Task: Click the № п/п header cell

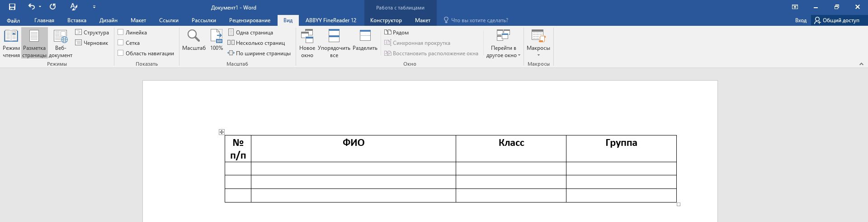Action: coord(238,149)
